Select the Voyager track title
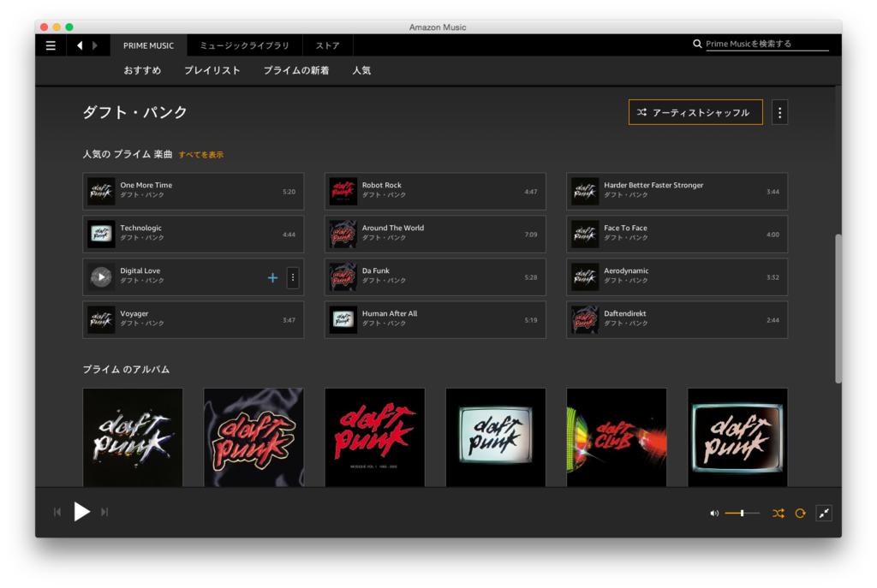This screenshot has height=588, width=877. tap(134, 313)
